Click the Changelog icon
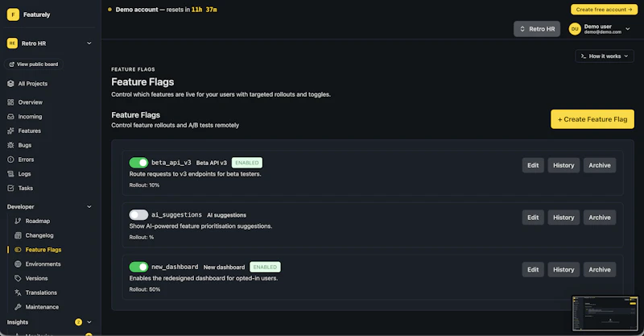Screen dimensions: 644x336 pos(18,235)
